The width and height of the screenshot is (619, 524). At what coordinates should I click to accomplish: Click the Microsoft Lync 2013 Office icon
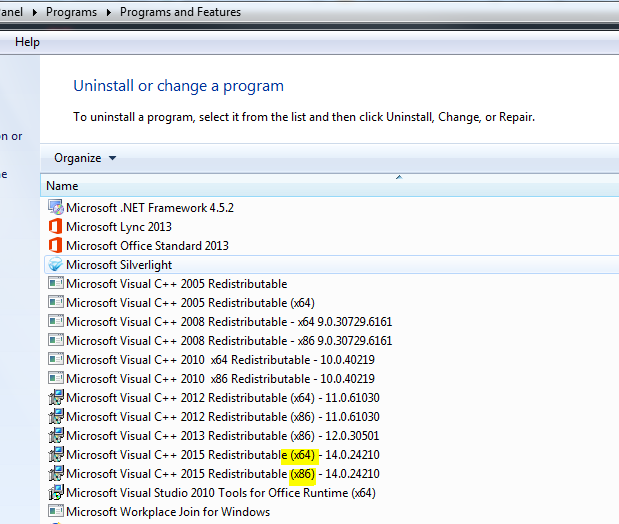56,226
